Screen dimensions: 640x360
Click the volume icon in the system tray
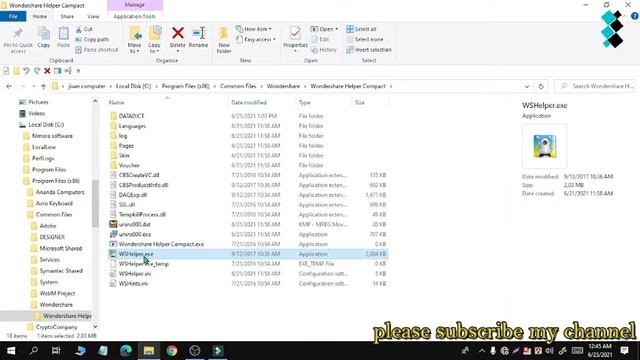tap(549, 351)
